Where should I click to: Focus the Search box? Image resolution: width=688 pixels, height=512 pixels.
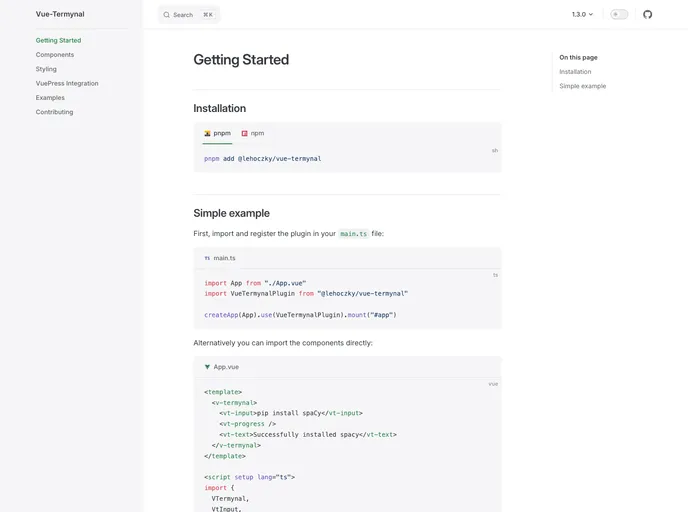(x=189, y=15)
